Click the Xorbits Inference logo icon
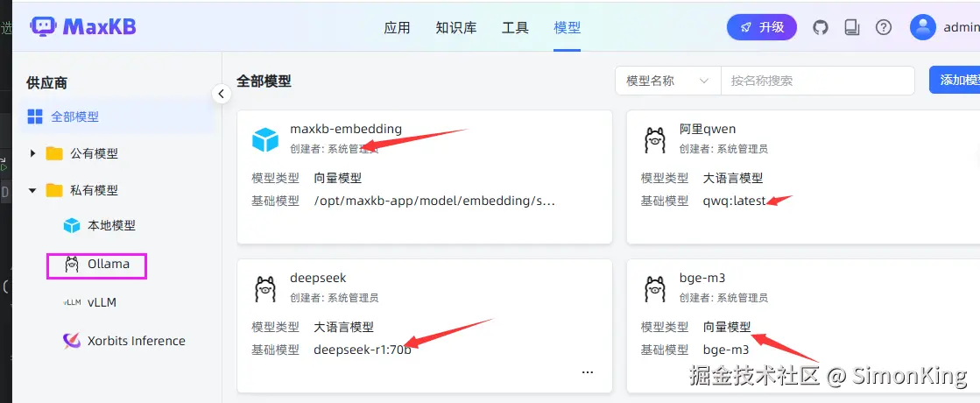980x403 pixels. pyautogui.click(x=72, y=341)
